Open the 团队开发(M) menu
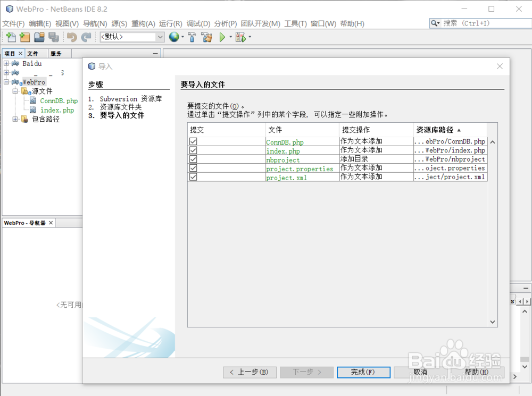 pos(261,23)
